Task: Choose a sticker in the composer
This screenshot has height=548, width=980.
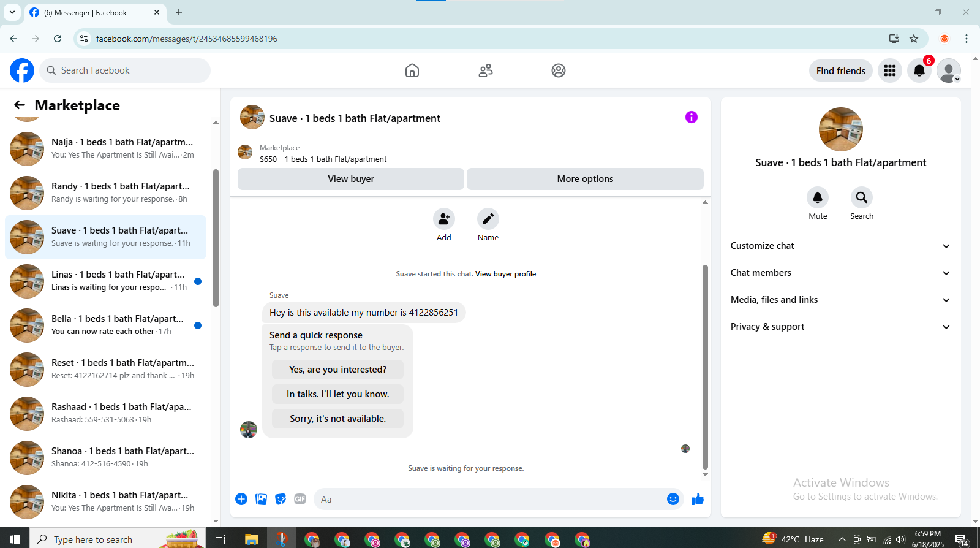Action: [x=281, y=499]
